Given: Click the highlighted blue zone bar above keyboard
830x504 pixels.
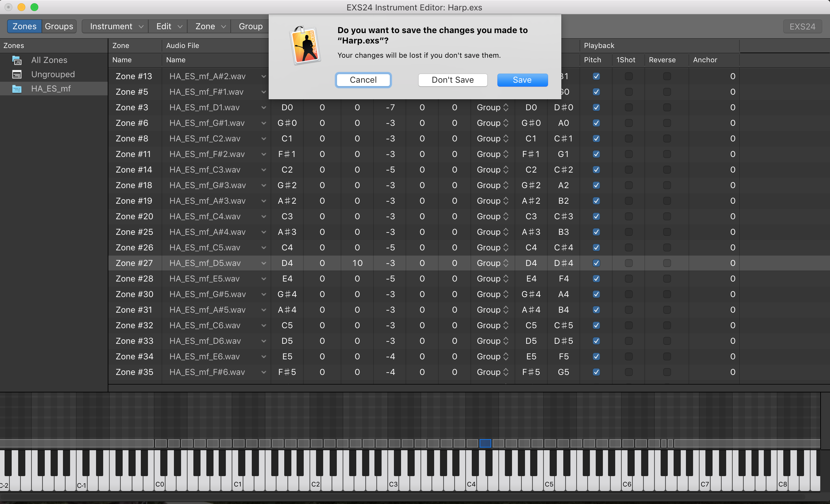Looking at the screenshot, I should point(485,443).
